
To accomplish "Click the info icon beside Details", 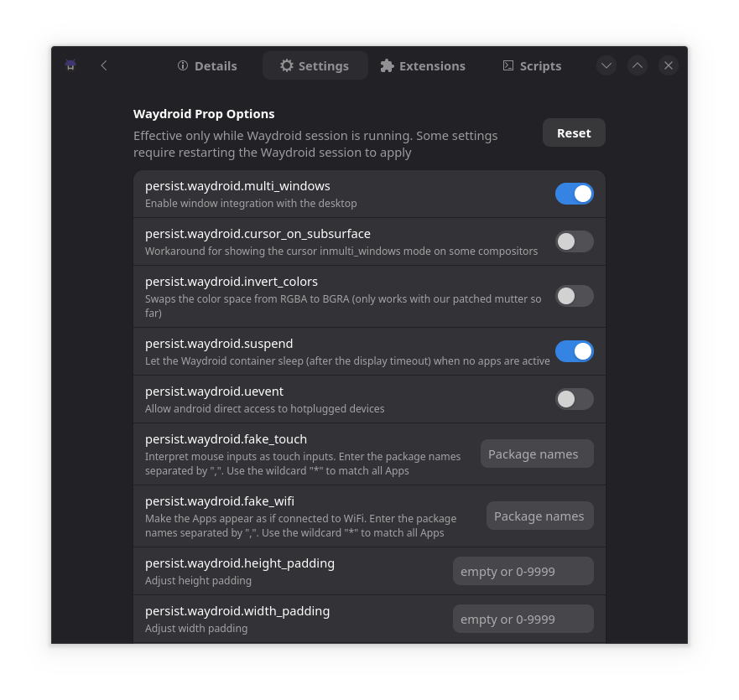I will tap(183, 65).
